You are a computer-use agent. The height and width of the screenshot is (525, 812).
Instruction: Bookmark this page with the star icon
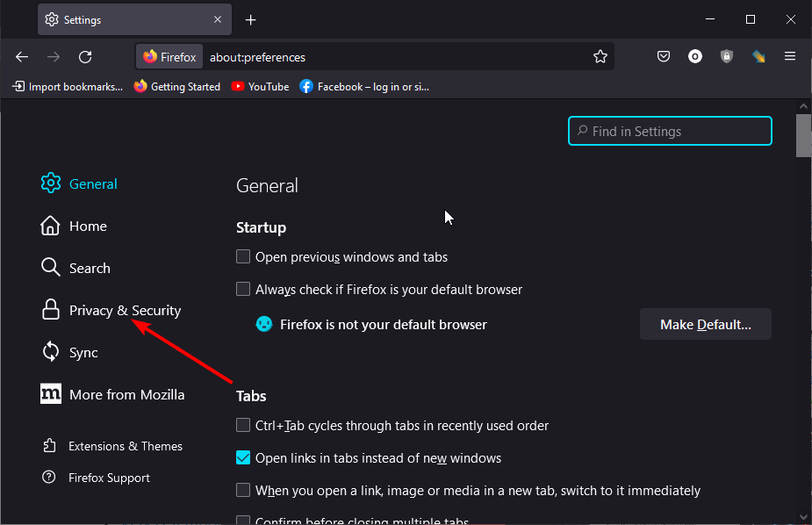[600, 56]
